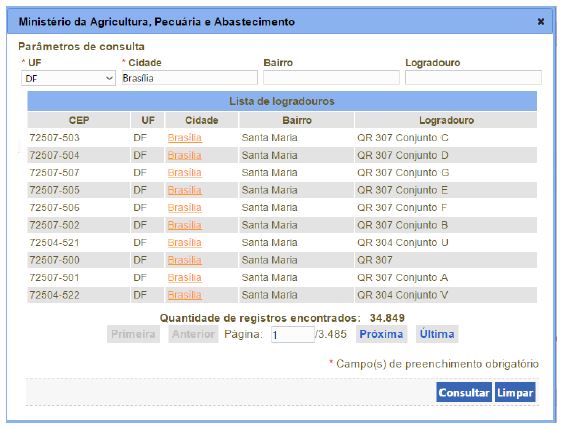This screenshot has width=563, height=429.
Task: Focus the Logradouro input field
Action: tap(473, 78)
